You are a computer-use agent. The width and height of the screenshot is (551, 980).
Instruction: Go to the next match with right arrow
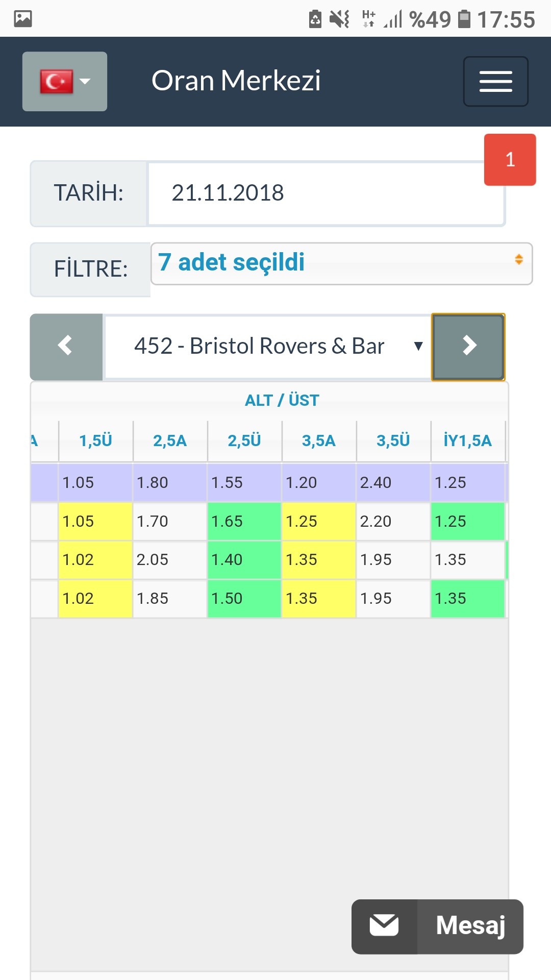pos(468,346)
